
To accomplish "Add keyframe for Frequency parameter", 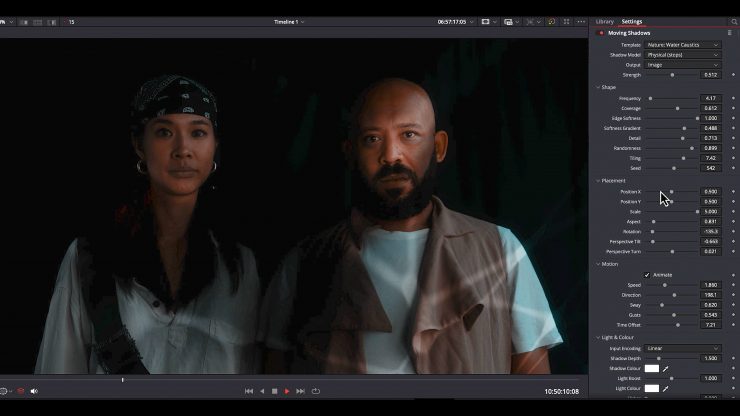I will (x=733, y=98).
